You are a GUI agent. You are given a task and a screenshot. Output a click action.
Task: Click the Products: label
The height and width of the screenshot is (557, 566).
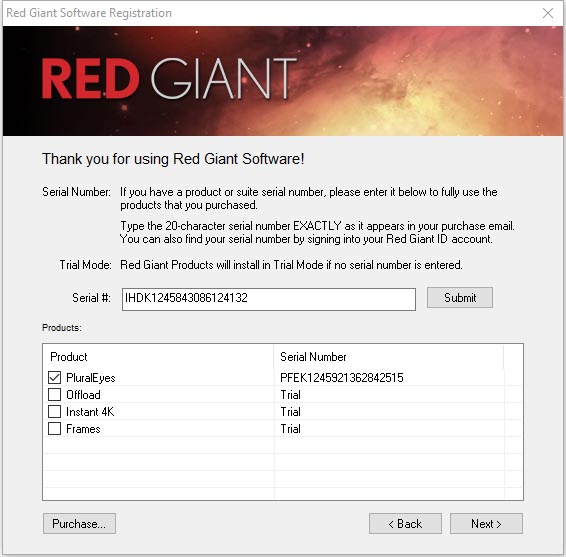(x=62, y=327)
